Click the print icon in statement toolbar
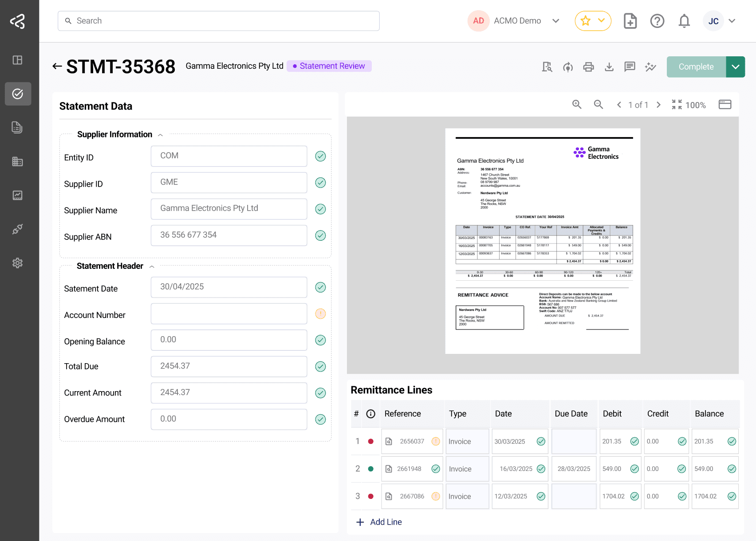Viewport: 756px width, 541px height. point(588,67)
